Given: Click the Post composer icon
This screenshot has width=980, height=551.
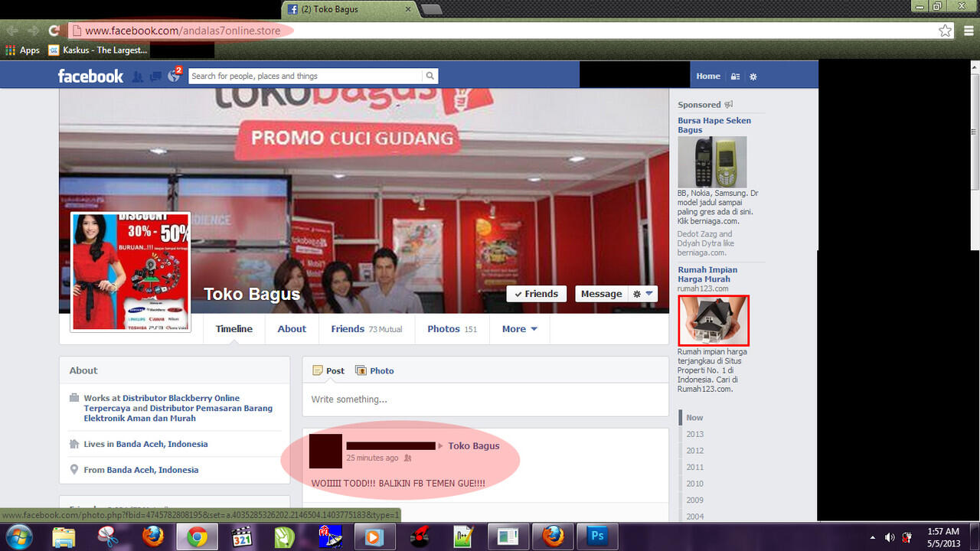Looking at the screenshot, I should pos(318,370).
